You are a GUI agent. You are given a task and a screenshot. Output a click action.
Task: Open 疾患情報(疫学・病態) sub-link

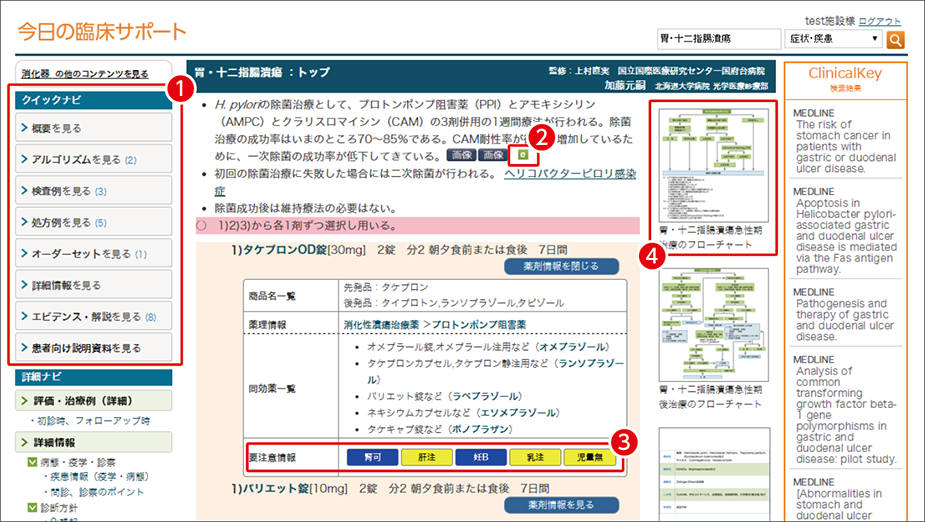coord(99,476)
